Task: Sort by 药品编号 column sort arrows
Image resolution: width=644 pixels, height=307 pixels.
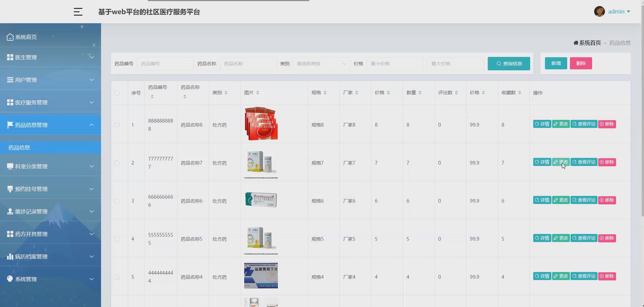Action: click(152, 97)
